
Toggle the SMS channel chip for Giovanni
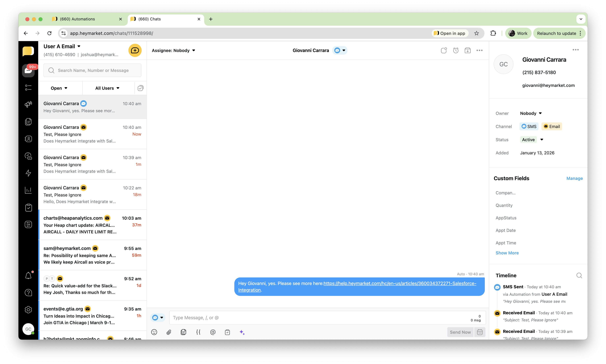[x=529, y=126]
